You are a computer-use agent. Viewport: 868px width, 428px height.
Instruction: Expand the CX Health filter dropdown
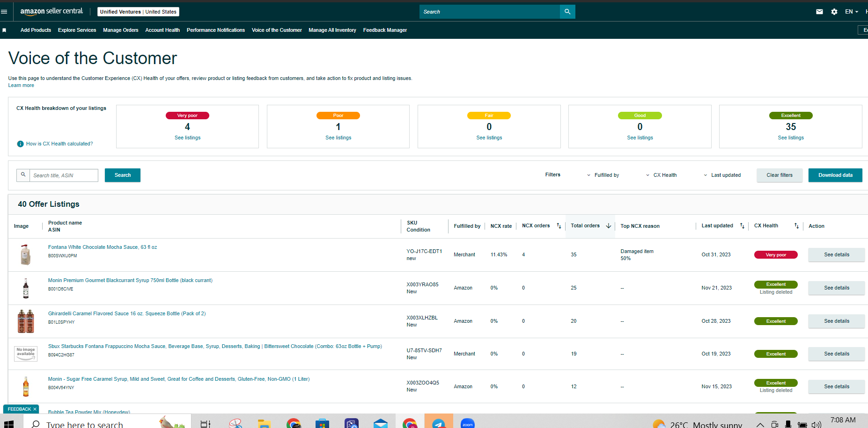point(661,175)
